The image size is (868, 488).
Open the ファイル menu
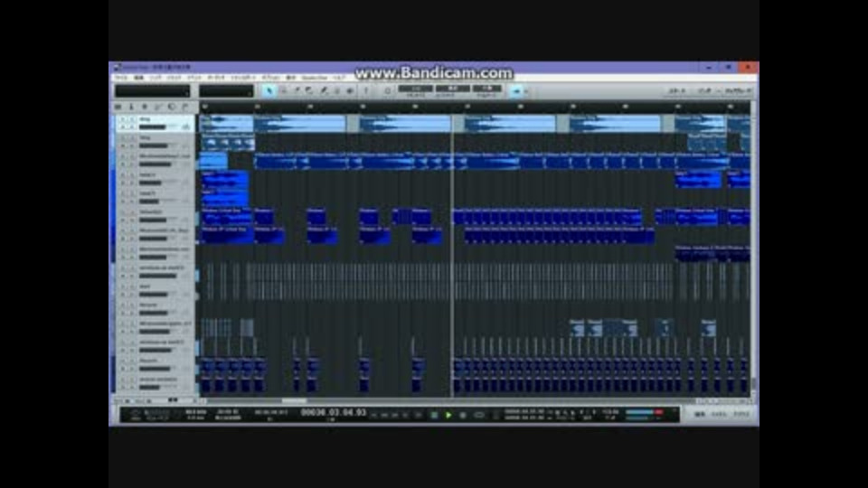[x=121, y=78]
